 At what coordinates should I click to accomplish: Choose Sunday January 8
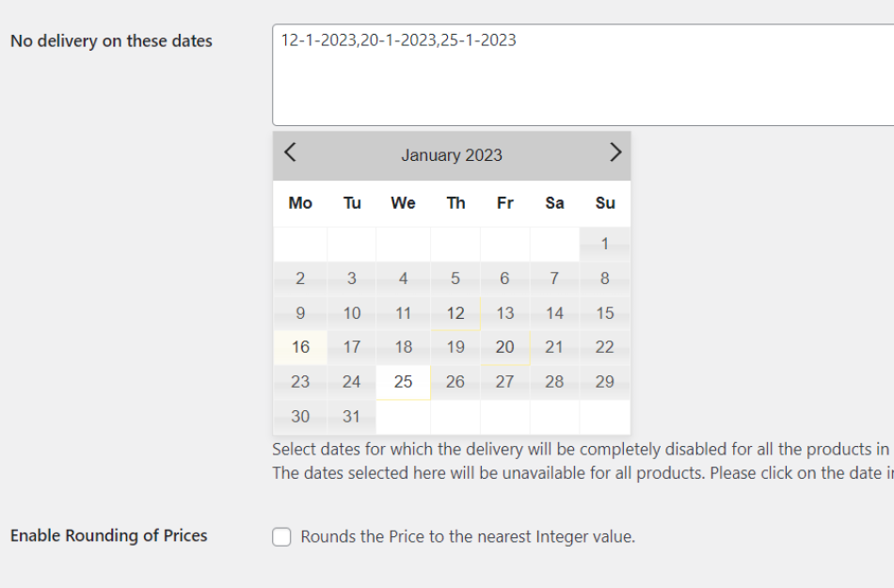pyautogui.click(x=604, y=278)
